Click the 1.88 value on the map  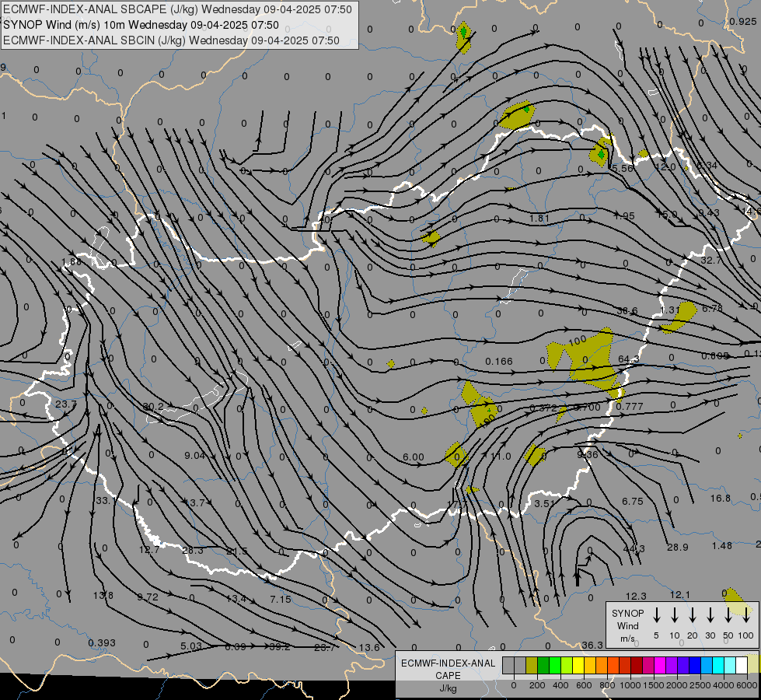72,262
